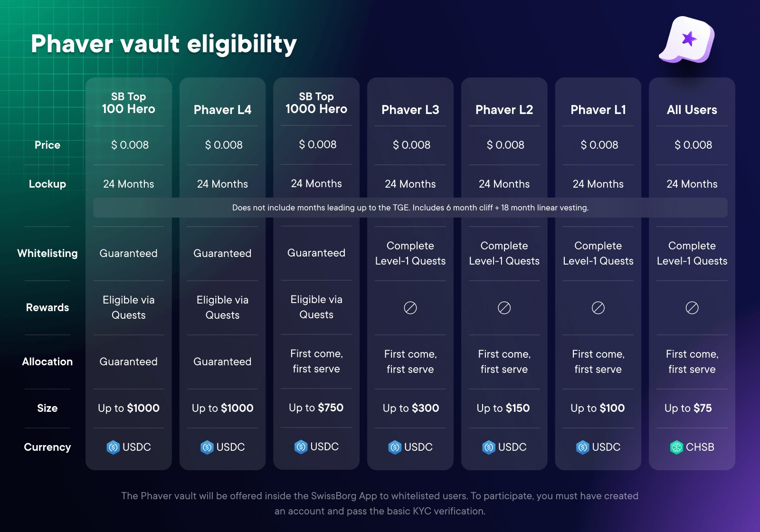Click the no-rewards symbol under Phaver L1
The image size is (760, 532).
tap(598, 308)
